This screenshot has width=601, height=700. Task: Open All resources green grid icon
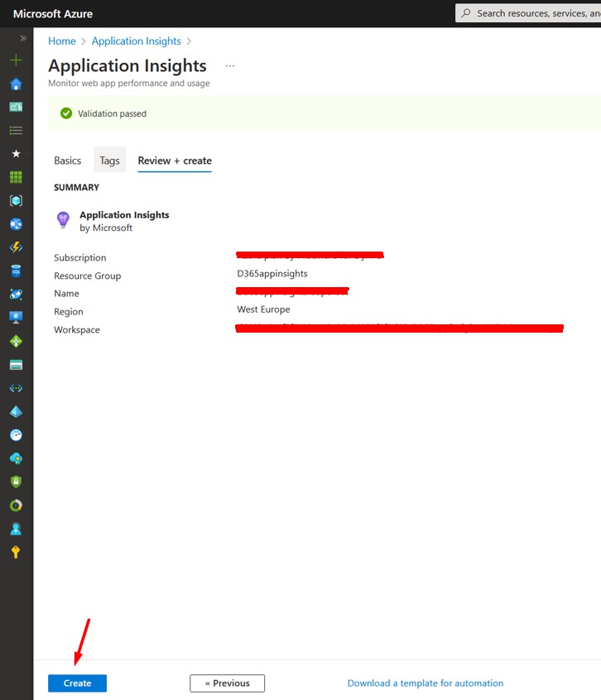[16, 177]
